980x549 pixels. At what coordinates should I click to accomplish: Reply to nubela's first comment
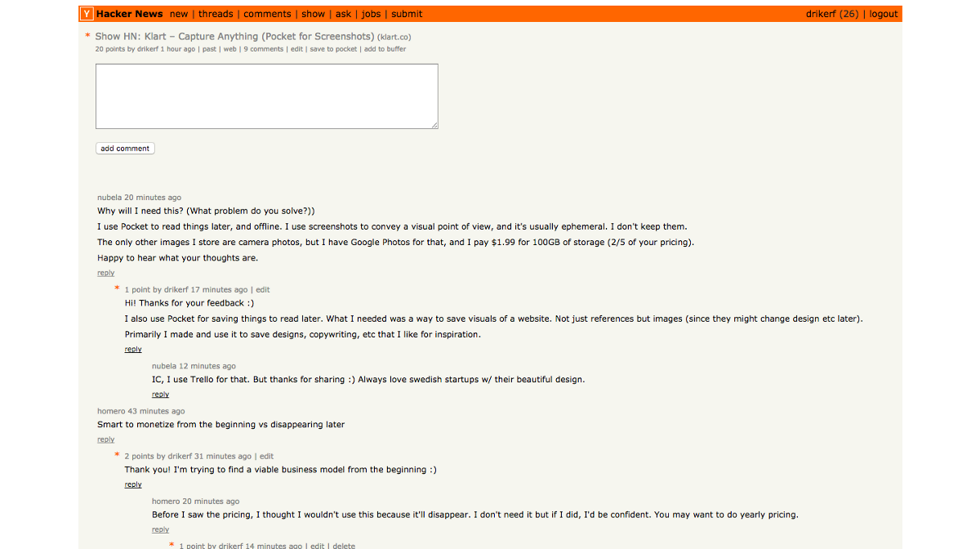[x=106, y=273]
